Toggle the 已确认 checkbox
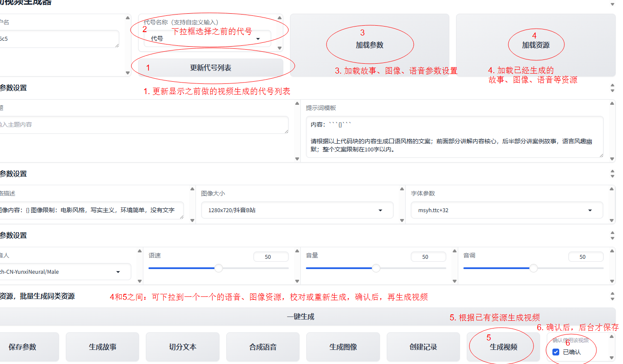The height and width of the screenshot is (364, 623). [556, 352]
